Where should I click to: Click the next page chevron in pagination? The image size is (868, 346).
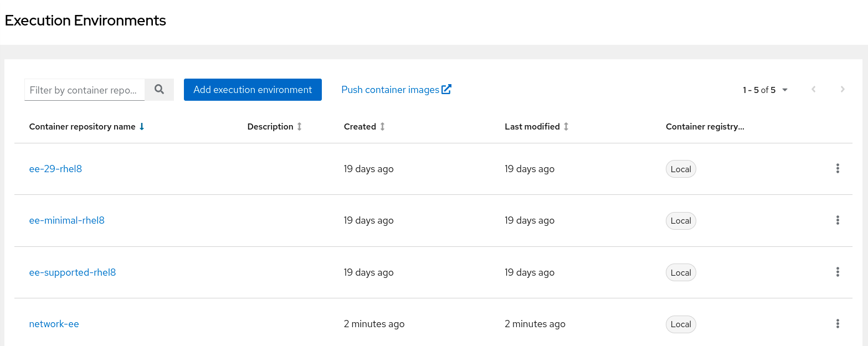tap(843, 89)
